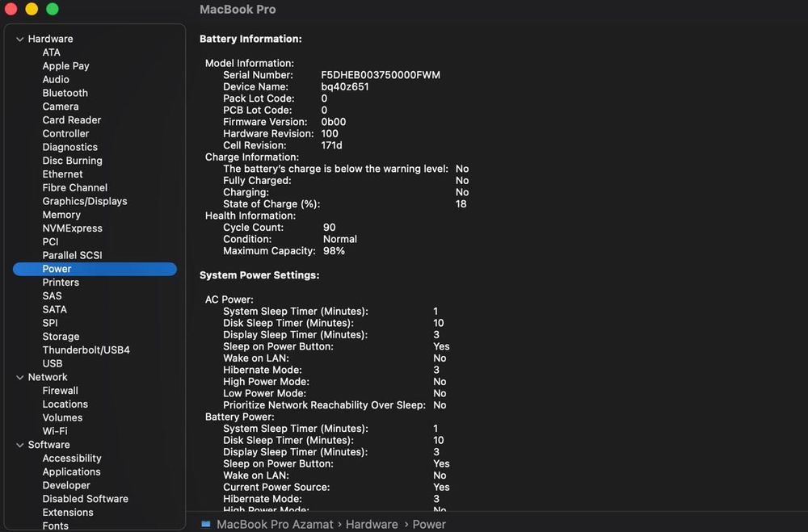
Task: Click the MacBook Pro computer icon in path bar
Action: pos(205,524)
